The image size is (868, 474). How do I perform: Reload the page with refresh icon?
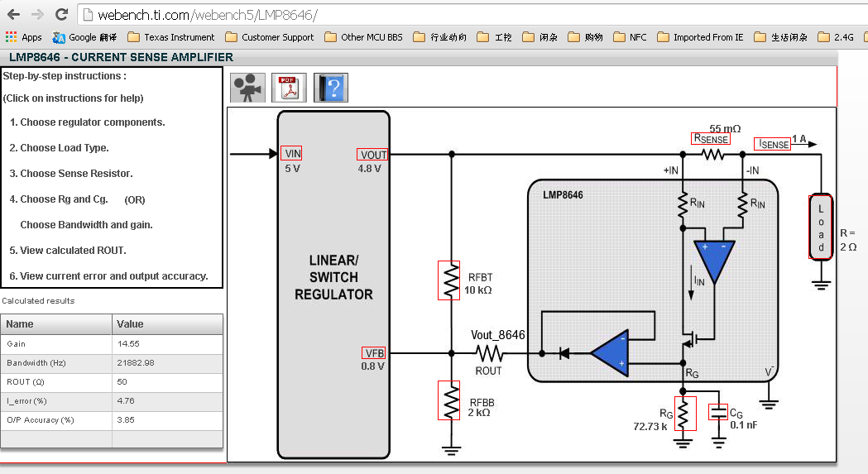(x=61, y=14)
